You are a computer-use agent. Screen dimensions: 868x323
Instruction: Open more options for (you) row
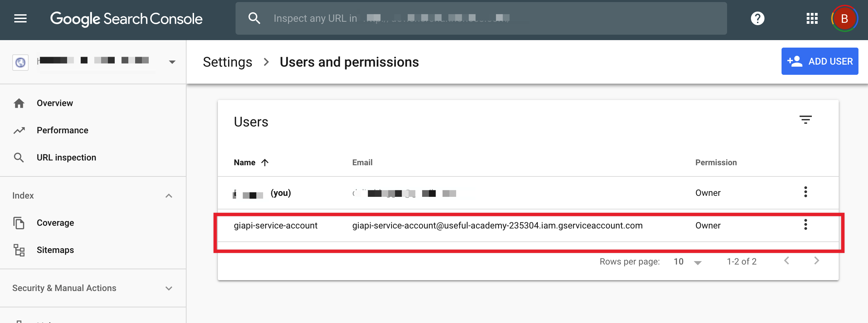point(805,192)
